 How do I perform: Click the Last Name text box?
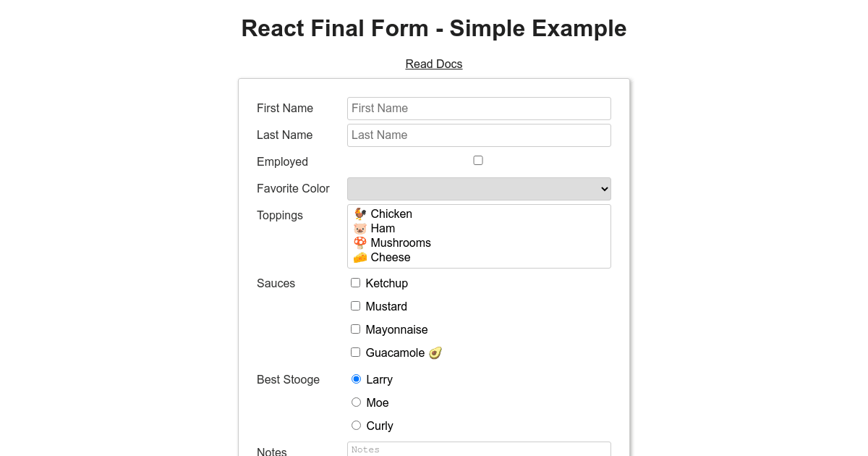click(479, 135)
